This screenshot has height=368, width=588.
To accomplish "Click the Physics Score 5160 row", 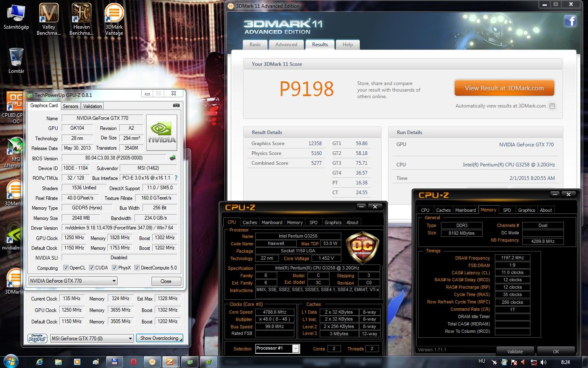I will tap(287, 153).
